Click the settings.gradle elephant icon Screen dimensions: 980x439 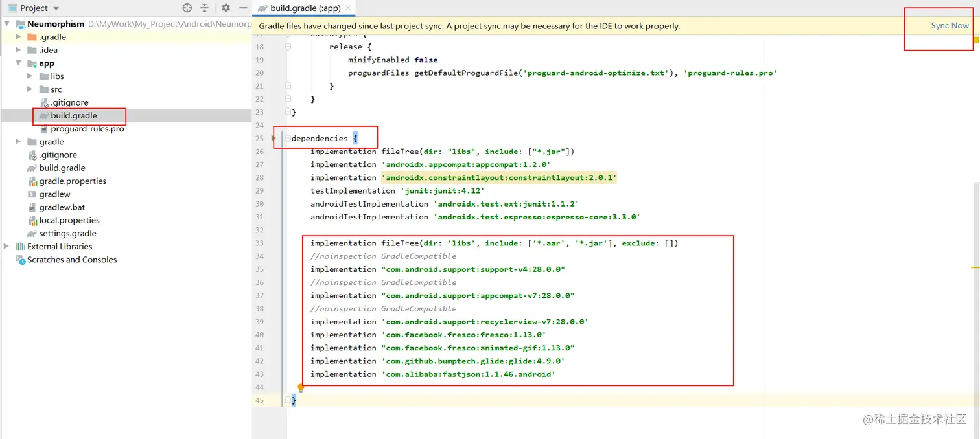tap(32, 234)
